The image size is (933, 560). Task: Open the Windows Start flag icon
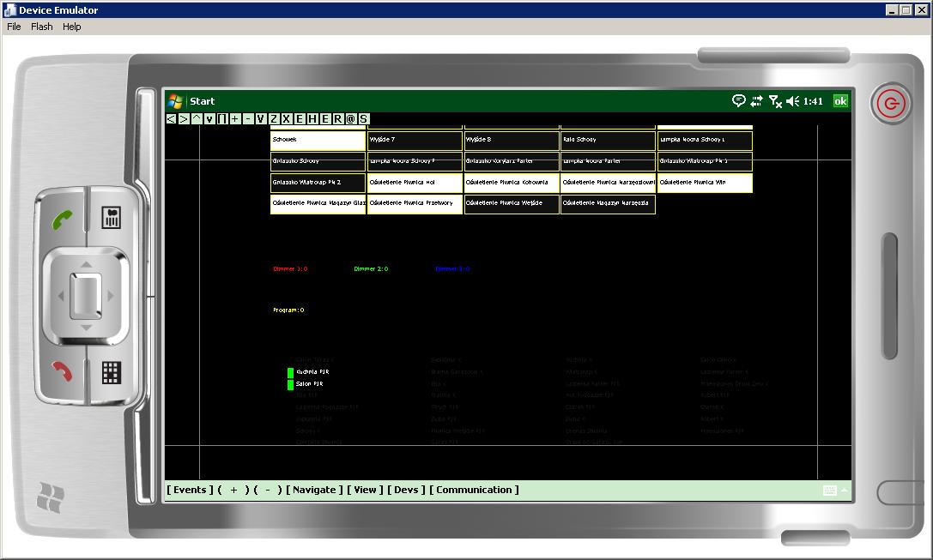pos(175,101)
